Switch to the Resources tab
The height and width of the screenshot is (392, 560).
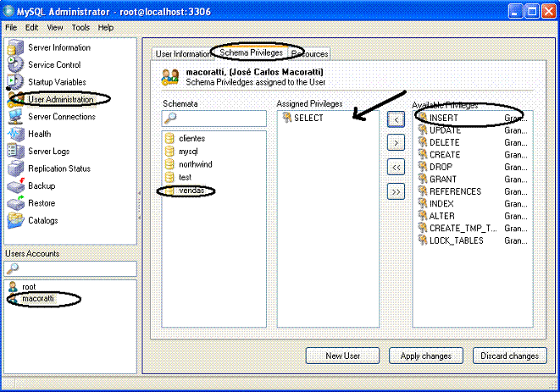309,54
